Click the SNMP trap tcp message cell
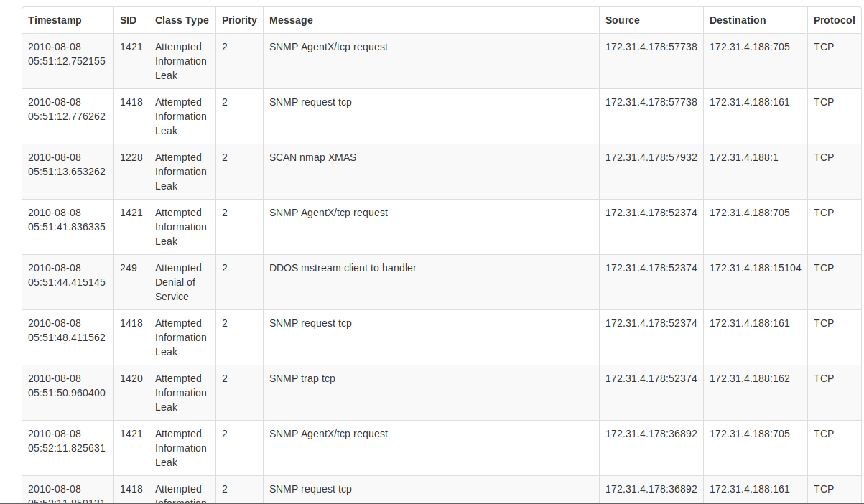 302,378
